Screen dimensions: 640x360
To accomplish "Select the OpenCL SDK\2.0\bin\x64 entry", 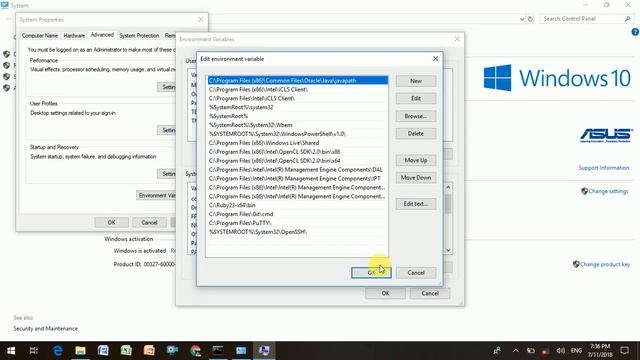I will [x=297, y=161].
